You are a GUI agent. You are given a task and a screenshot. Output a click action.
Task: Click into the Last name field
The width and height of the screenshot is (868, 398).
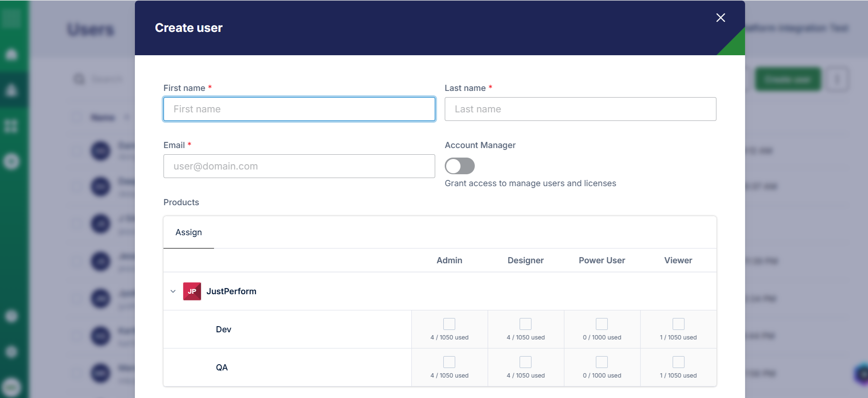coord(580,109)
